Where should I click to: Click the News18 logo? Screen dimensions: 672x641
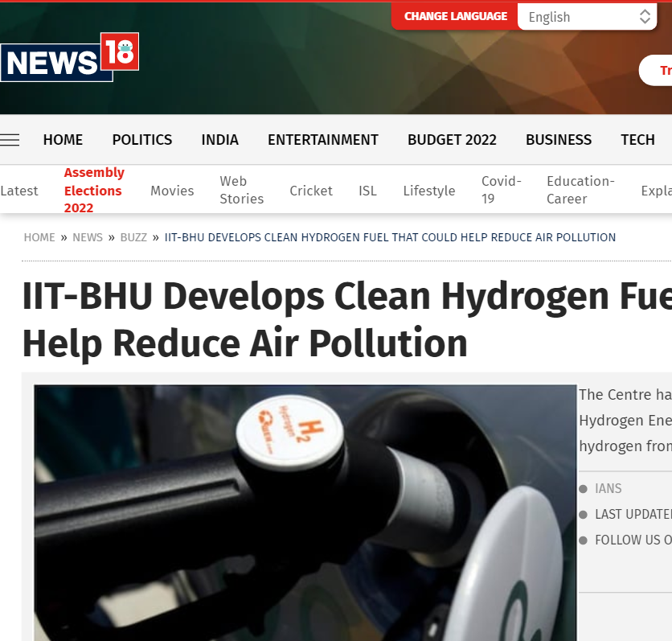click(x=69, y=56)
